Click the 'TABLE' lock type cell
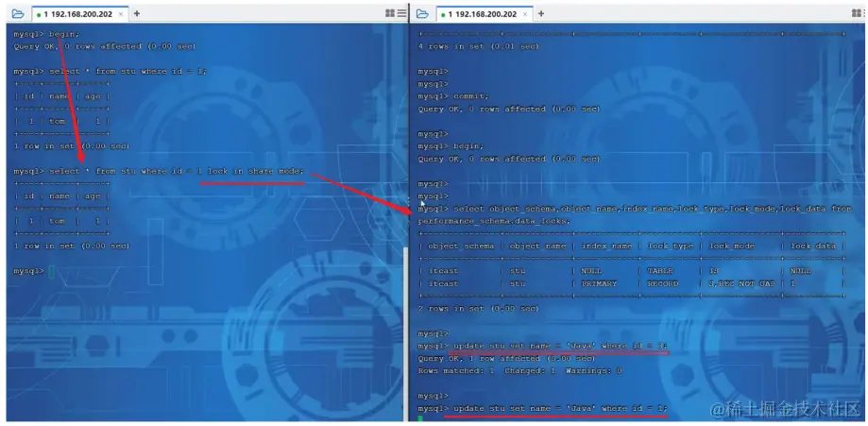Screen dimensions: 868x426 pyautogui.click(x=660, y=271)
